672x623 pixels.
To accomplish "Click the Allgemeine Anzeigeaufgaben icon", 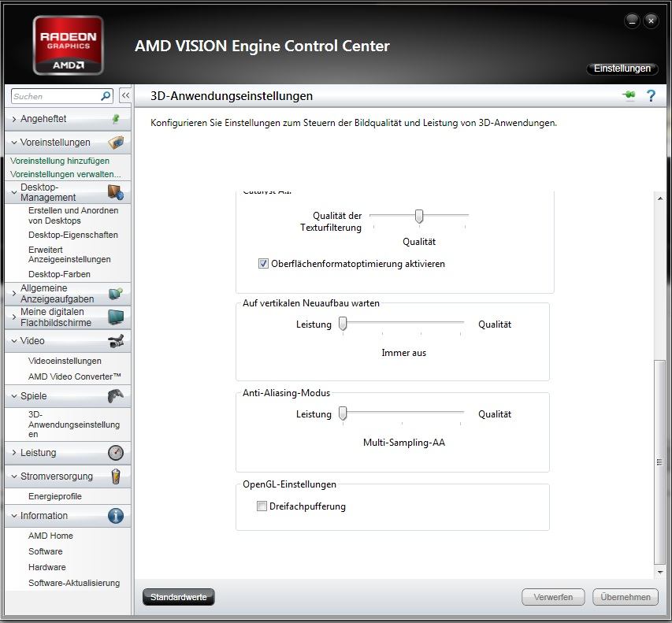I will coord(116,294).
